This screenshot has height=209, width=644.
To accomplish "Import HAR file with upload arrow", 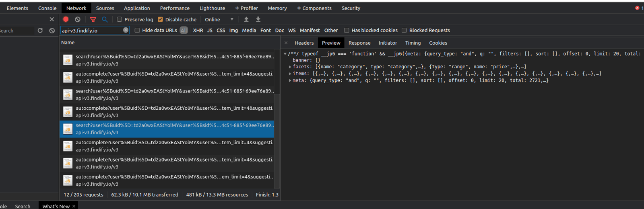I will click(x=246, y=19).
